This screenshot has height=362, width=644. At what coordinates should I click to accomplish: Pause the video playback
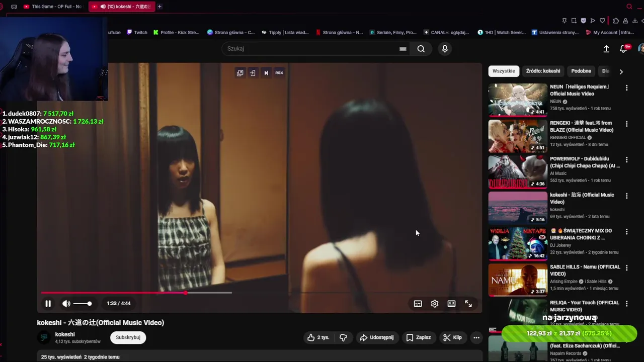pos(48,304)
